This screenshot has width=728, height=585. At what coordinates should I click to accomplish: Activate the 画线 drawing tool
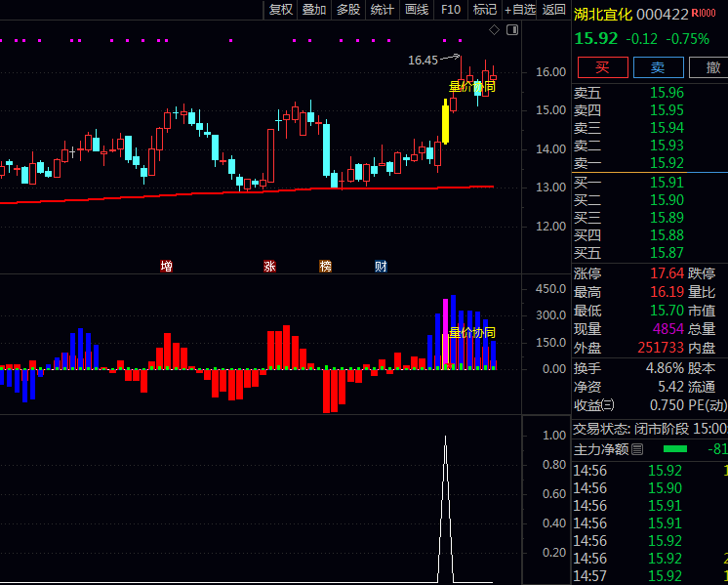[417, 10]
